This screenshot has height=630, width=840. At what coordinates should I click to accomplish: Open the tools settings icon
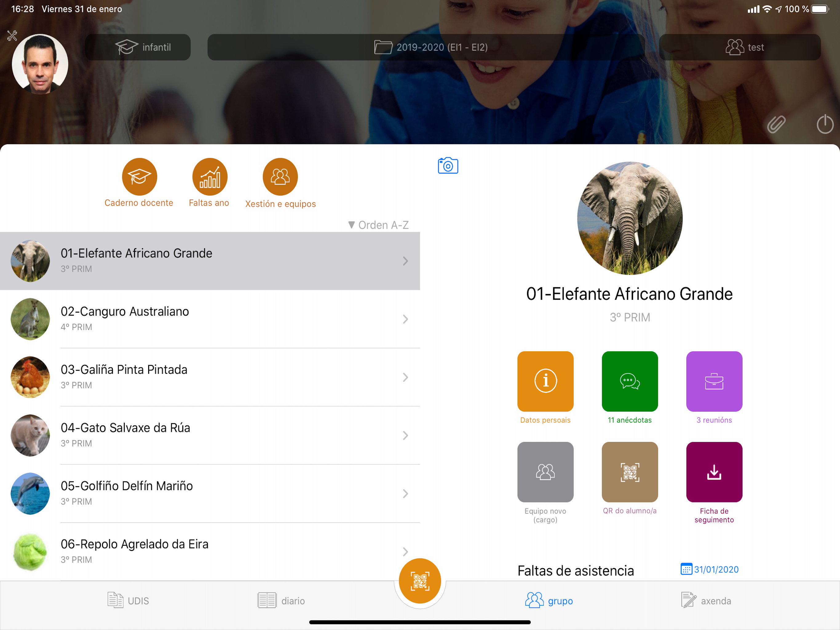point(12,36)
